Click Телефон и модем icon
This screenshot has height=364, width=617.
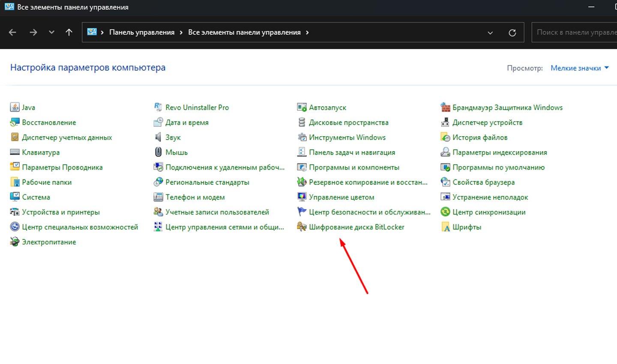pyautogui.click(x=158, y=197)
